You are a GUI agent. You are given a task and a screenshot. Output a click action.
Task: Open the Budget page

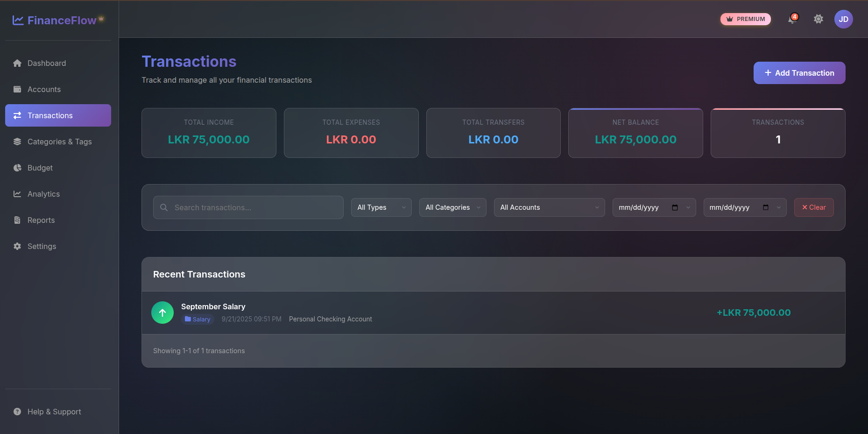40,168
